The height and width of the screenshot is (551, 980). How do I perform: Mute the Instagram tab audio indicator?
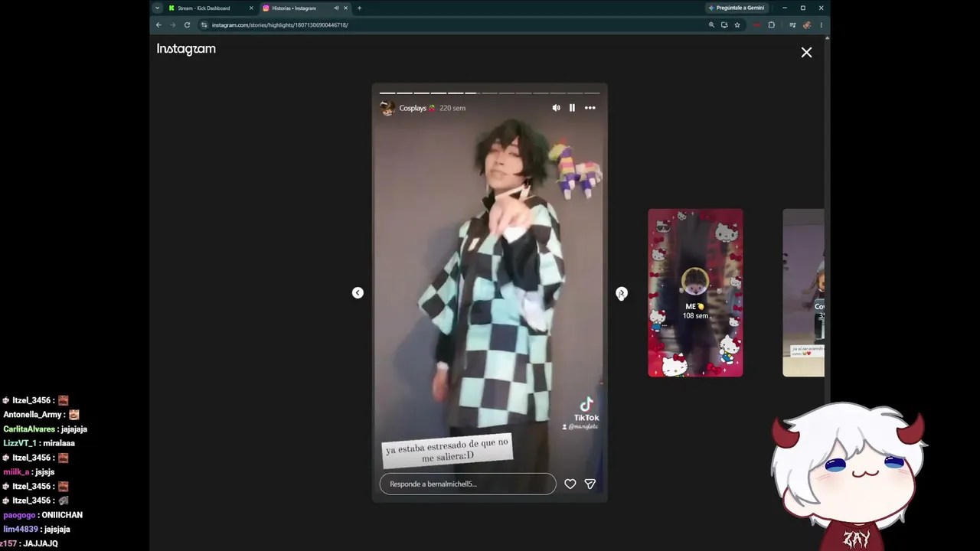click(x=336, y=8)
